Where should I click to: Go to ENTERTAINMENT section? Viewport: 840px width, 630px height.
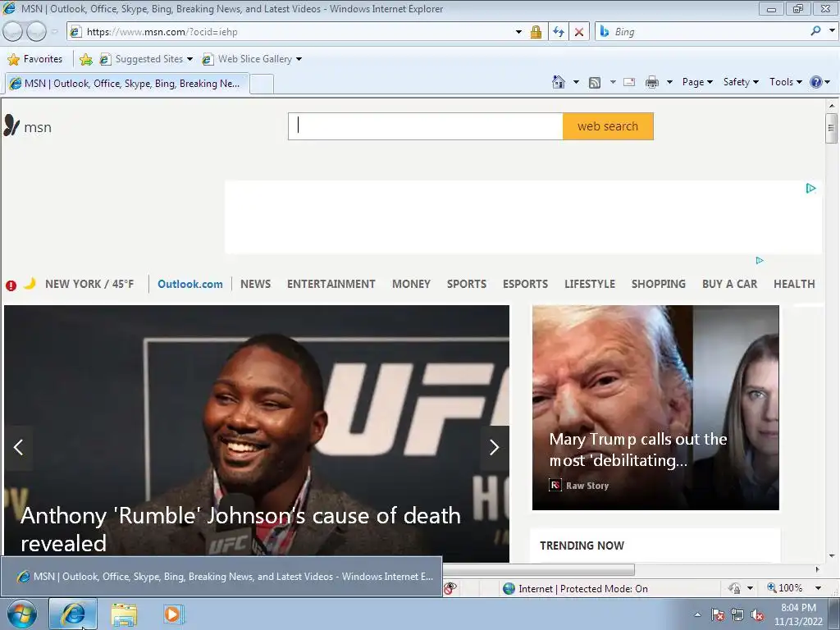point(331,284)
